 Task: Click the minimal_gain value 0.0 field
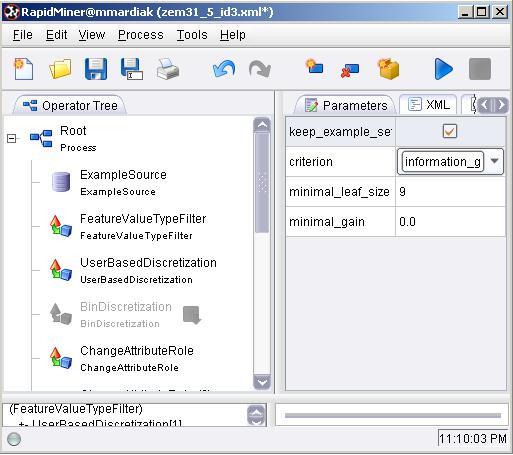click(x=451, y=222)
